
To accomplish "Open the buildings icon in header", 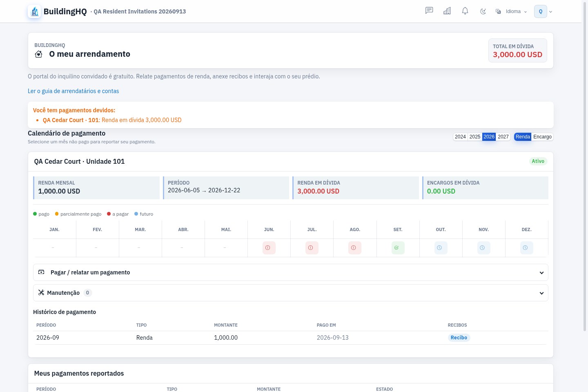I will [447, 11].
